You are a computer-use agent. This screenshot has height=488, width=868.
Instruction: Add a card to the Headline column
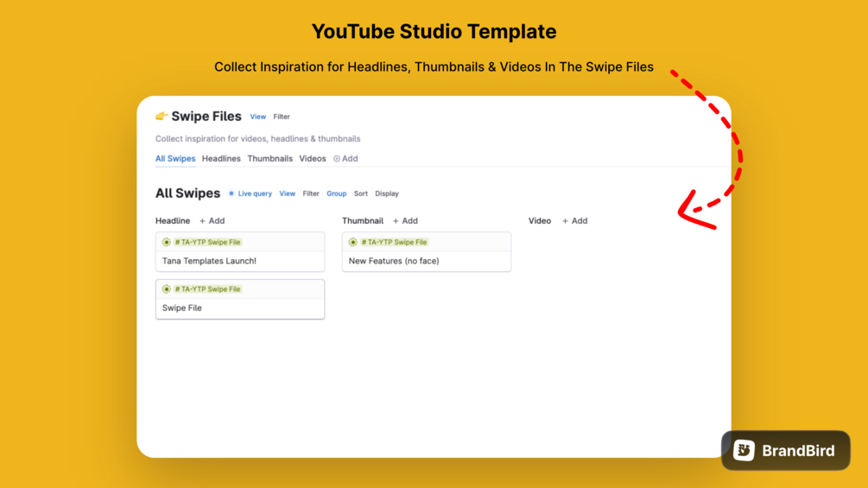[x=212, y=221]
